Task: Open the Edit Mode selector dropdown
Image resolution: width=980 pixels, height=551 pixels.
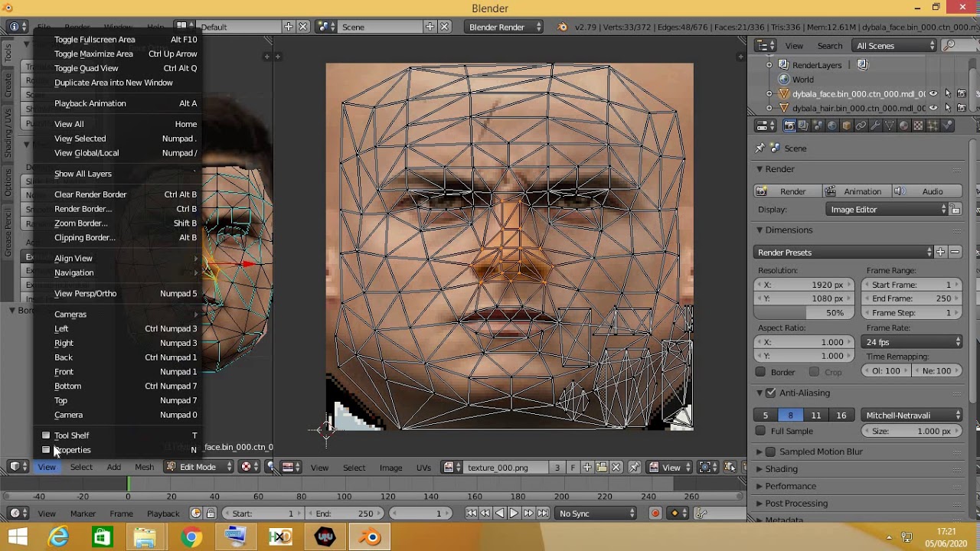Action: pos(198,467)
